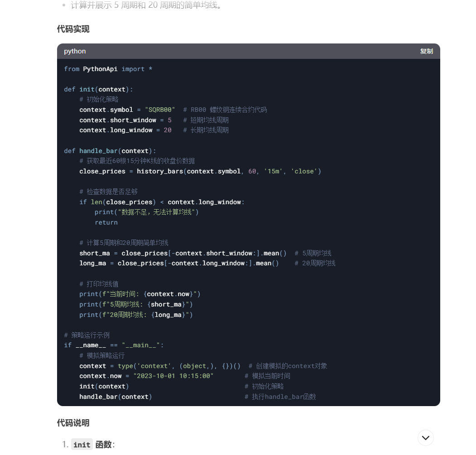476x455 pixels.
Task: Click the long_ma assignment line
Action: click(179, 263)
